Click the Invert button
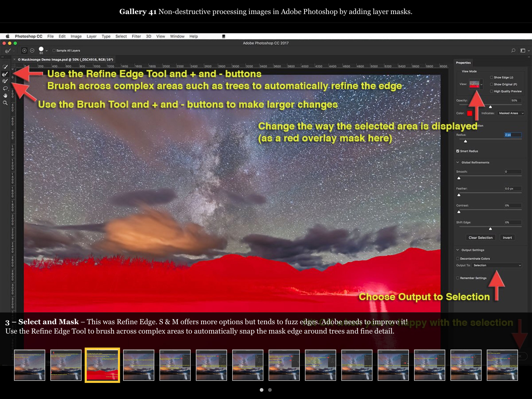Image resolution: width=532 pixels, height=399 pixels. (x=507, y=237)
